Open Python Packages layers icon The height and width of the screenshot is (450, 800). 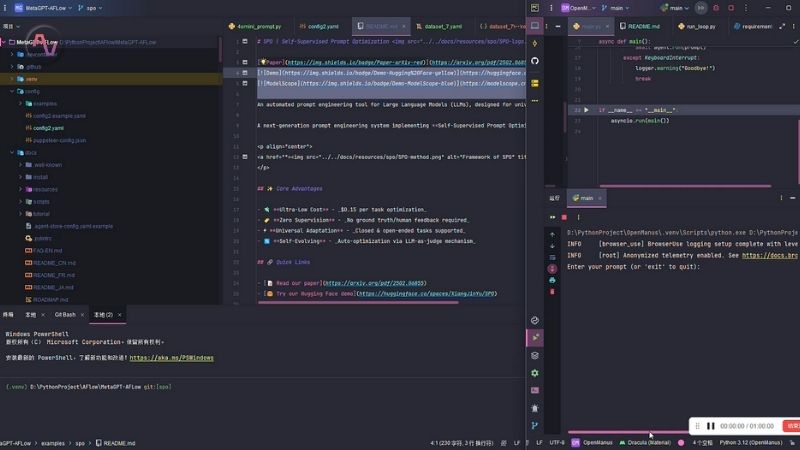click(535, 355)
